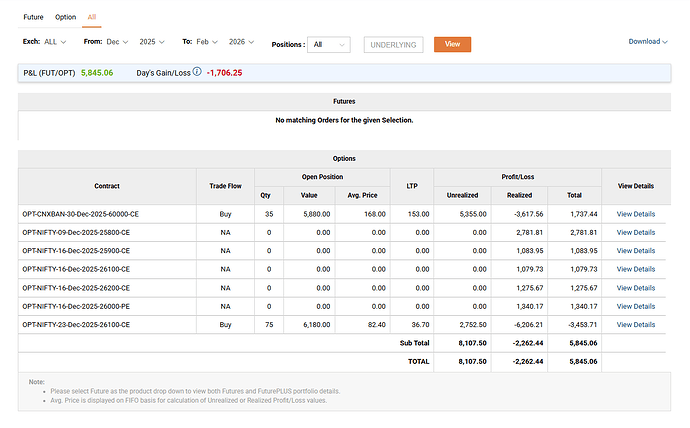Open the To month dropdown showing Feb

pos(207,43)
